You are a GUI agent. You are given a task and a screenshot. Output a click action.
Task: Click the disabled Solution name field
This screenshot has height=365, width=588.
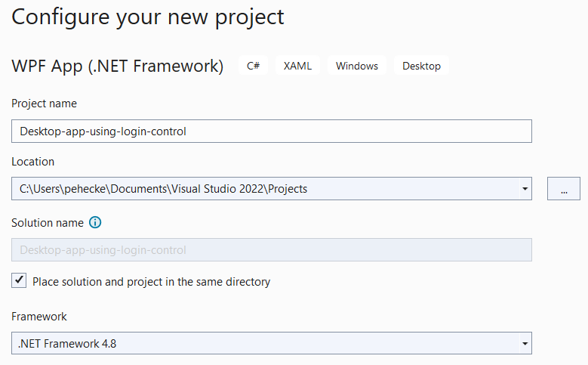(272, 250)
